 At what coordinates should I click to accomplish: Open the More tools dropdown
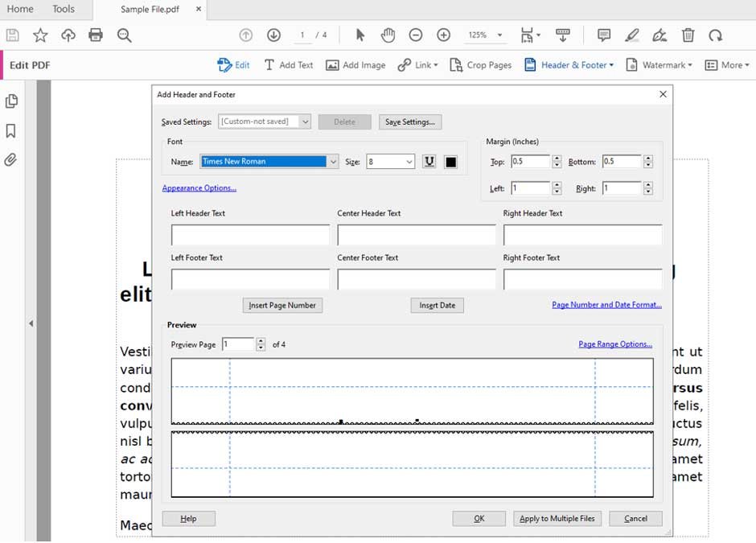727,64
